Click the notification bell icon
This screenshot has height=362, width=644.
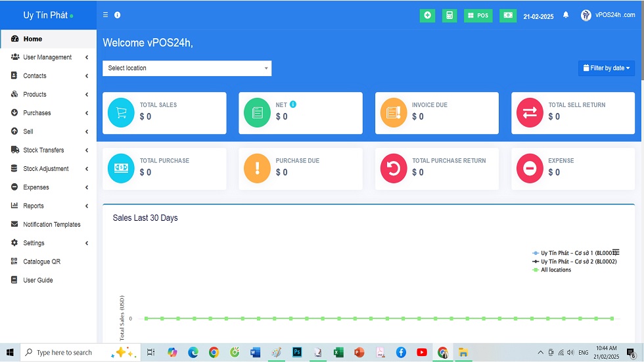pos(566,16)
